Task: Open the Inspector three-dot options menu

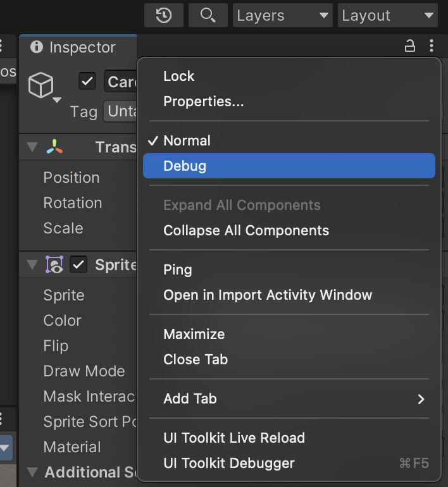Action: click(432, 46)
